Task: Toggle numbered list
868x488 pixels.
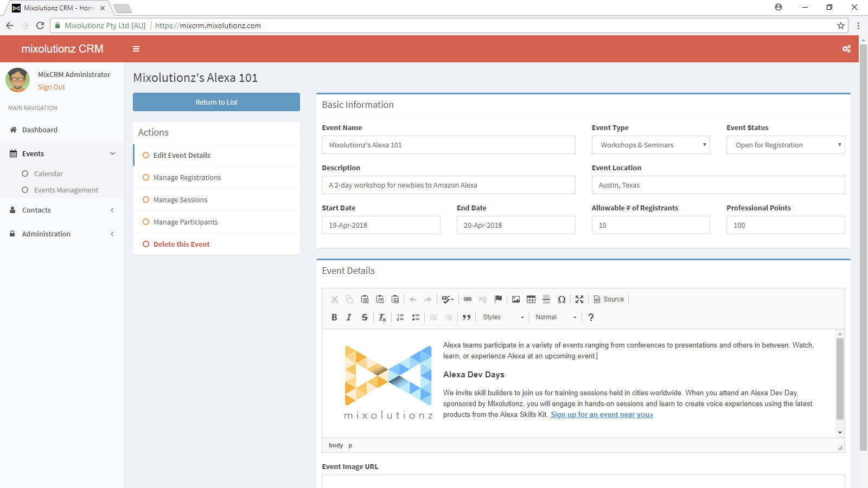Action: tap(400, 317)
